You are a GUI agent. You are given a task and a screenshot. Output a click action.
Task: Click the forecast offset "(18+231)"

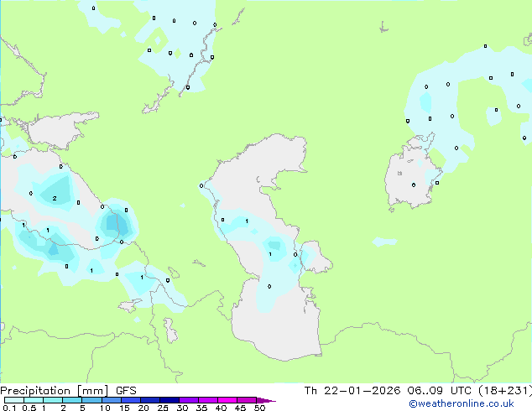coord(505,391)
